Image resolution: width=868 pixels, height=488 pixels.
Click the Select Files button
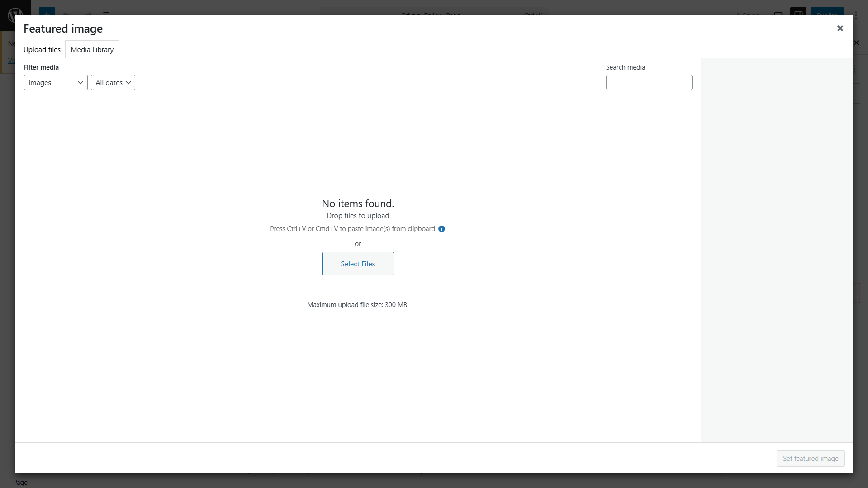[358, 264]
